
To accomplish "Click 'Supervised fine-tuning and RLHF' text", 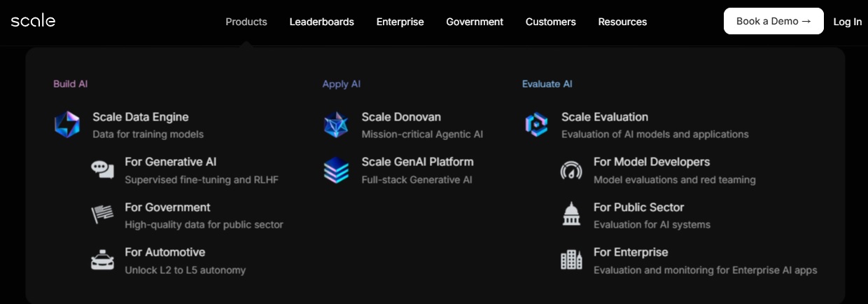I will click(202, 180).
